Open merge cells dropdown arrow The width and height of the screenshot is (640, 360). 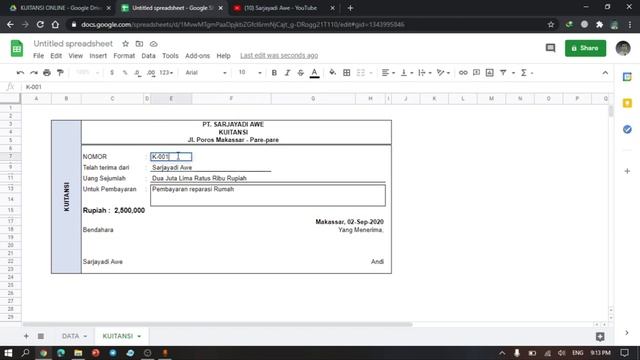click(x=371, y=73)
